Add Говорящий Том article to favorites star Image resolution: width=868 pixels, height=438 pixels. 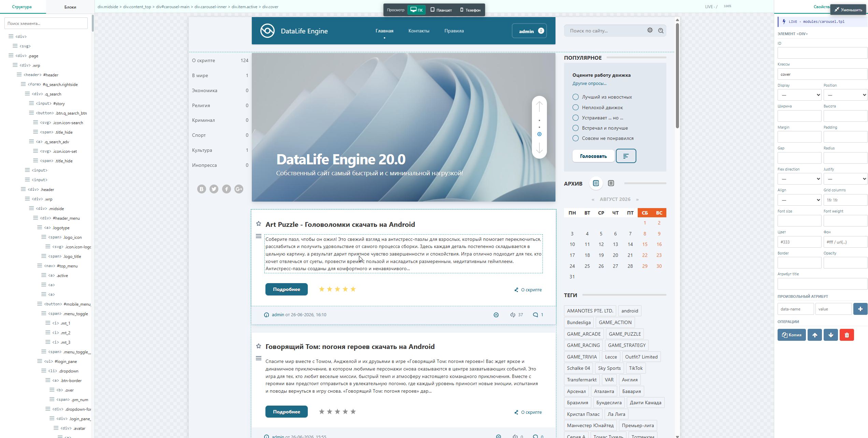(259, 346)
